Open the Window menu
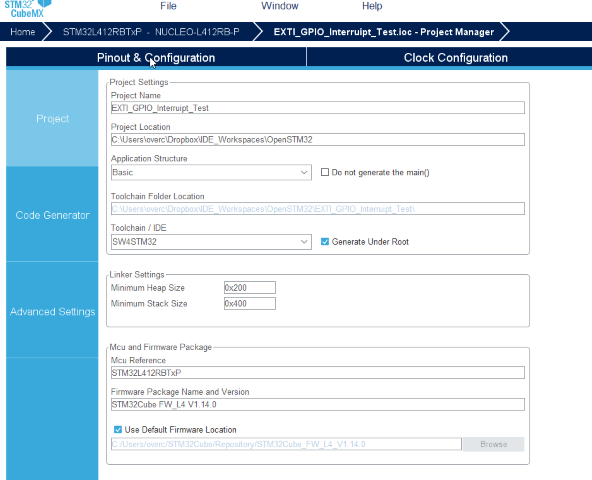592x480 pixels. (x=280, y=6)
